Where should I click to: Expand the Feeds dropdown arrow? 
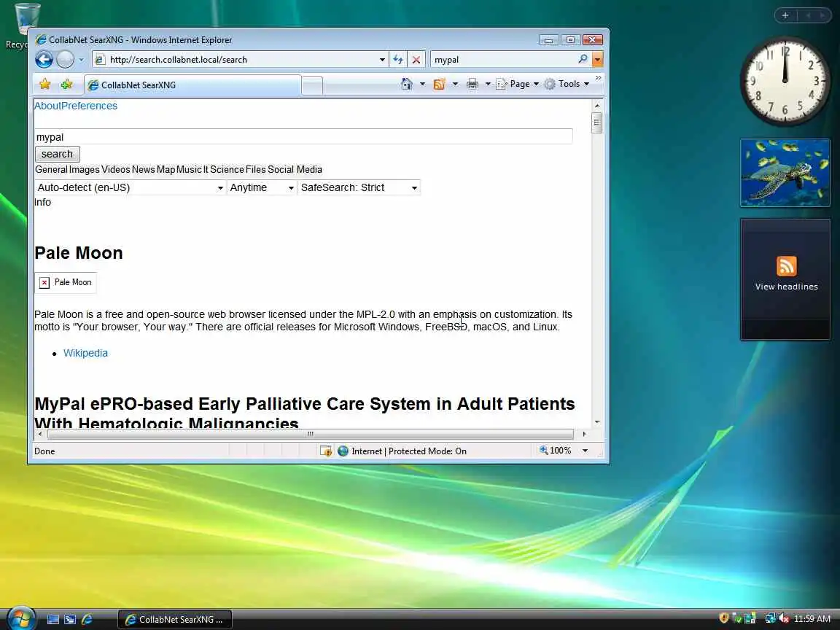tap(455, 84)
